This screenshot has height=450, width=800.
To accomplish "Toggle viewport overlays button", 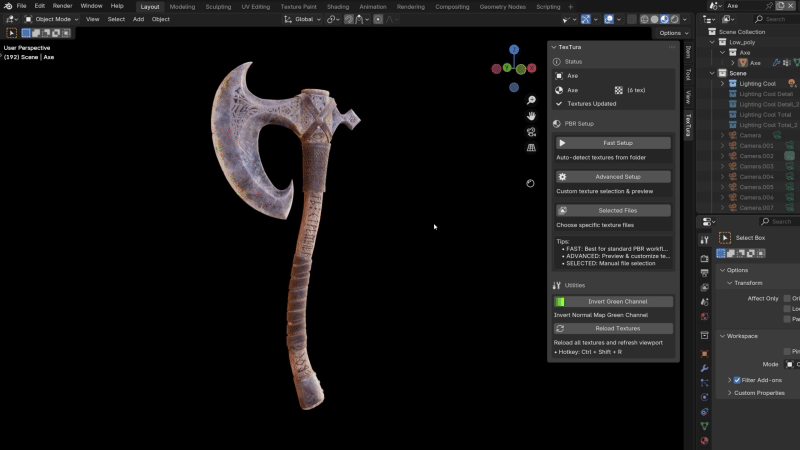I will (x=609, y=19).
